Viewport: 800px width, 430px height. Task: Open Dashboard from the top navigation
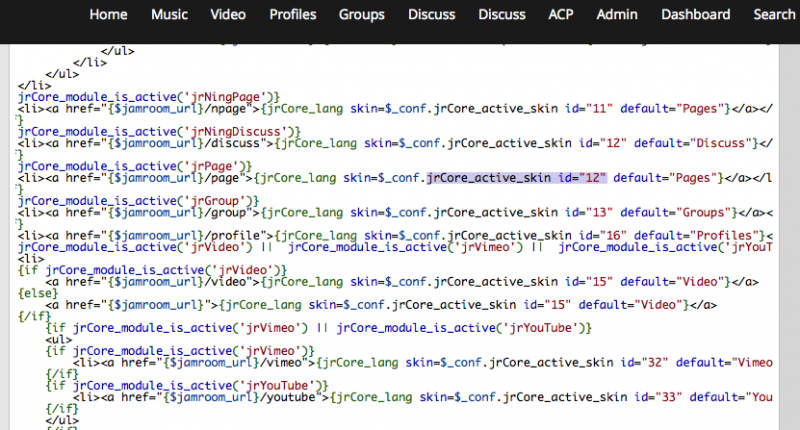point(695,14)
